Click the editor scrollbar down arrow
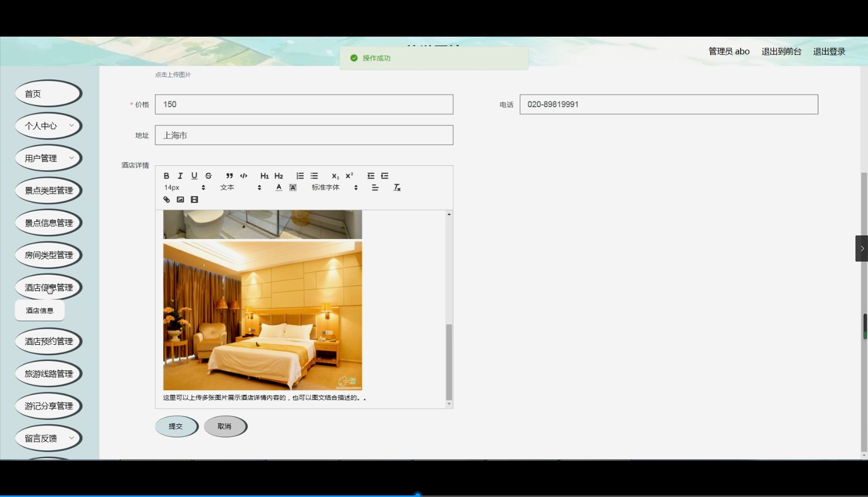The height and width of the screenshot is (497, 868). (449, 404)
